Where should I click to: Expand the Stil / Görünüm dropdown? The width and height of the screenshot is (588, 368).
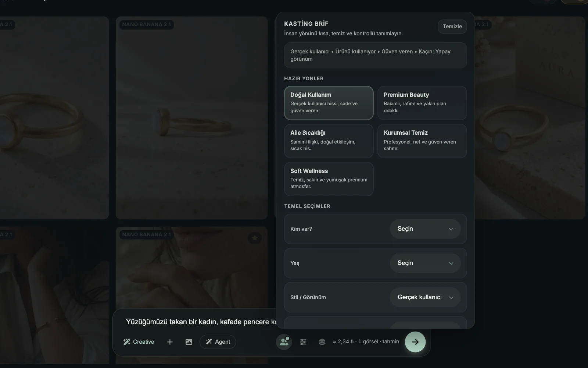(425, 297)
